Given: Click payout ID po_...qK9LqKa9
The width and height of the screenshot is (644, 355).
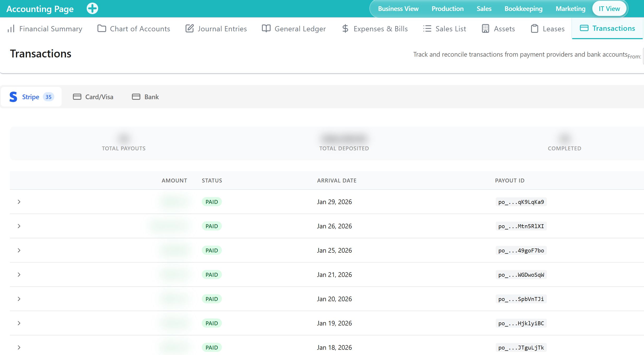Looking at the screenshot, I should (x=521, y=202).
